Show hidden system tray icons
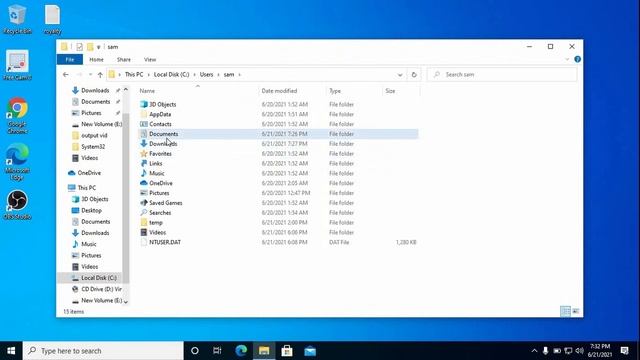Image resolution: width=640 pixels, height=360 pixels. 534,351
